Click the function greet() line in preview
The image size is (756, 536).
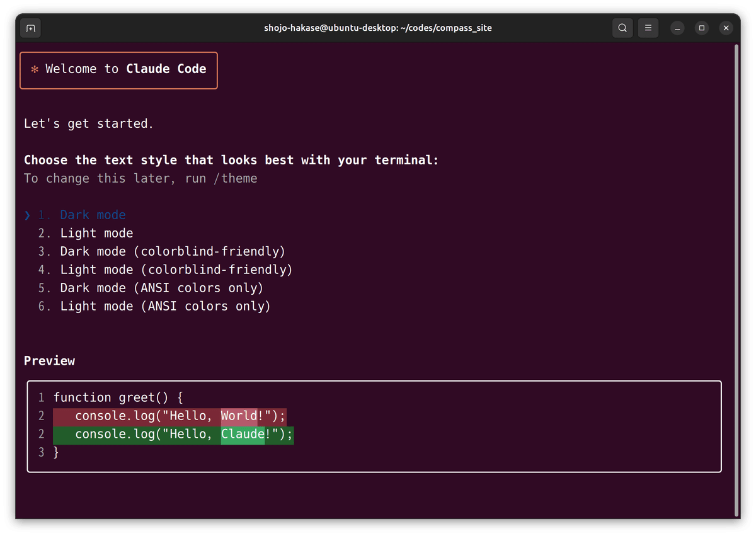pyautogui.click(x=118, y=398)
